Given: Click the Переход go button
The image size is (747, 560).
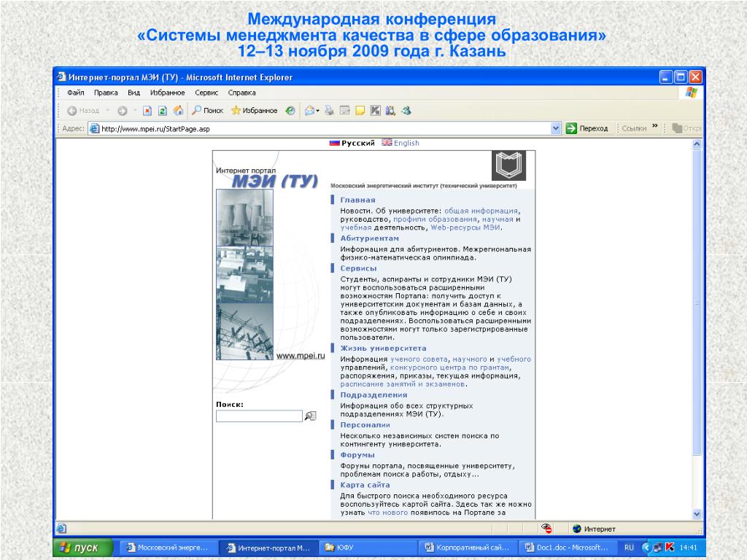Looking at the screenshot, I should (x=587, y=128).
